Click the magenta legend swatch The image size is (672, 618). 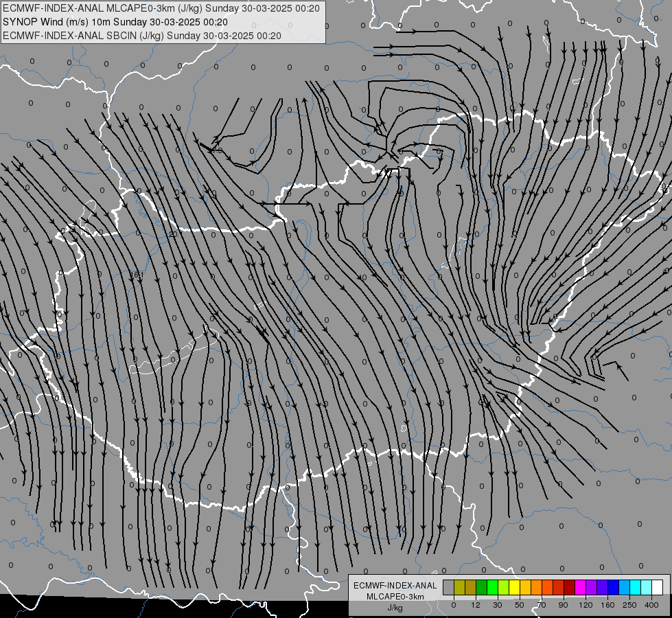580,588
